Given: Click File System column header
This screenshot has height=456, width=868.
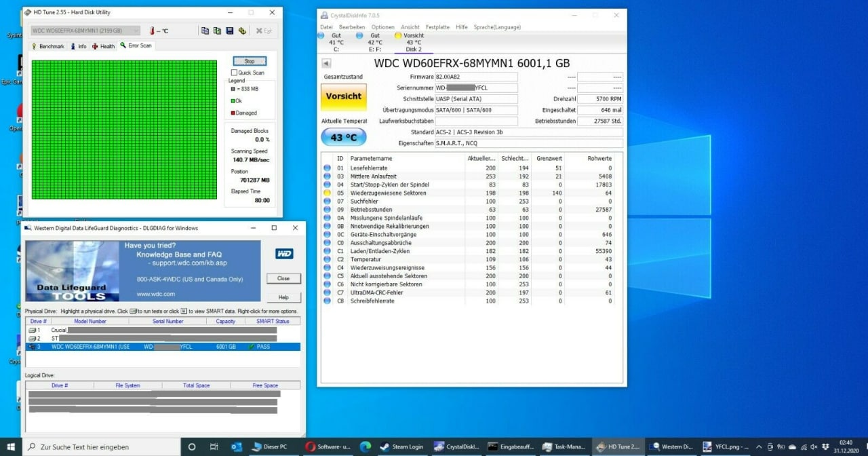Looking at the screenshot, I should click(x=127, y=385).
